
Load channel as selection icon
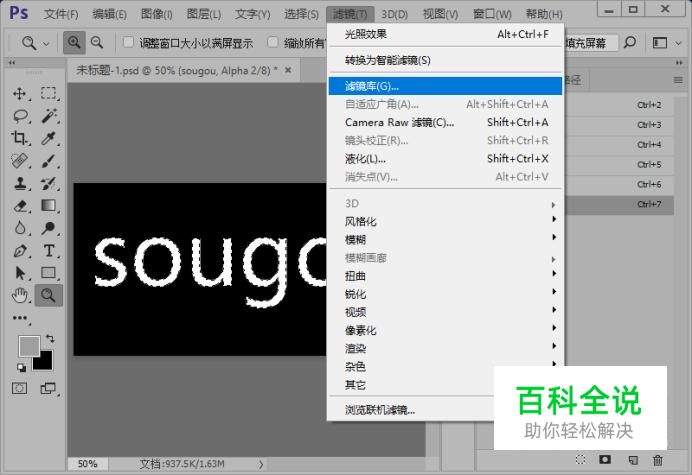(581, 460)
